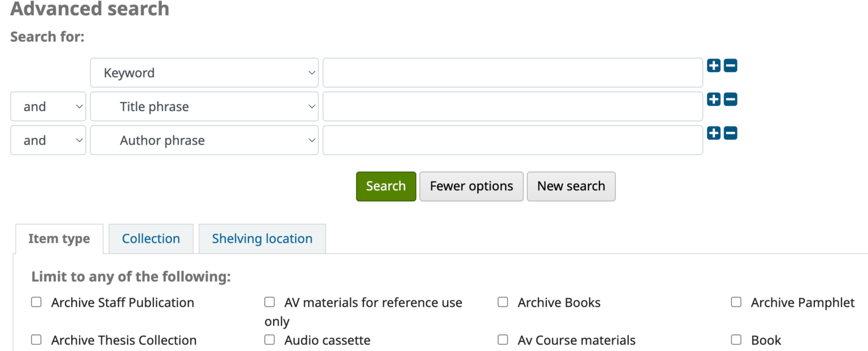Open the Shelving location tab
The height and width of the screenshot is (351, 868).
(262, 238)
